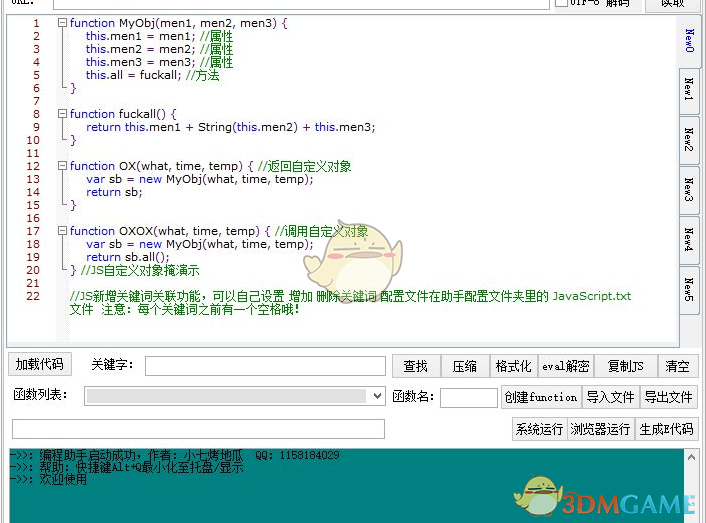Image resolution: width=706 pixels, height=523 pixels.
Task: Compress code with the 压缩 button
Action: point(465,366)
